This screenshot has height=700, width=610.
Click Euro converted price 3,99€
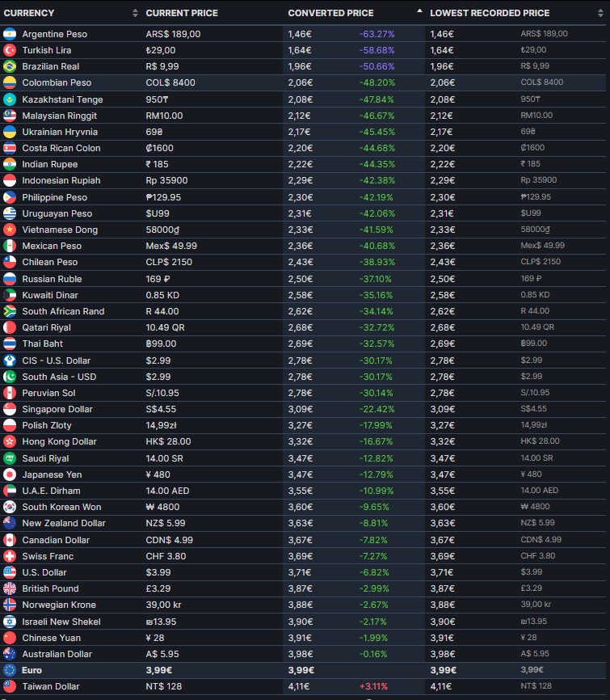click(x=301, y=670)
